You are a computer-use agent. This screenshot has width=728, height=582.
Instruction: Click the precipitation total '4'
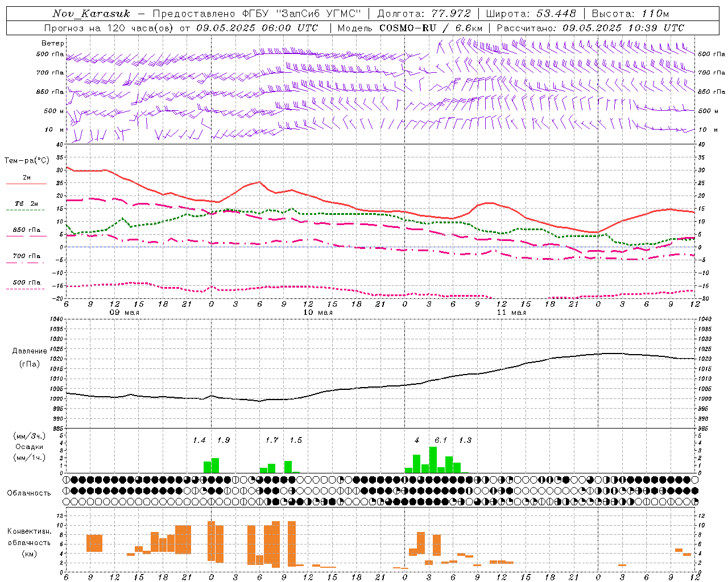pos(417,440)
